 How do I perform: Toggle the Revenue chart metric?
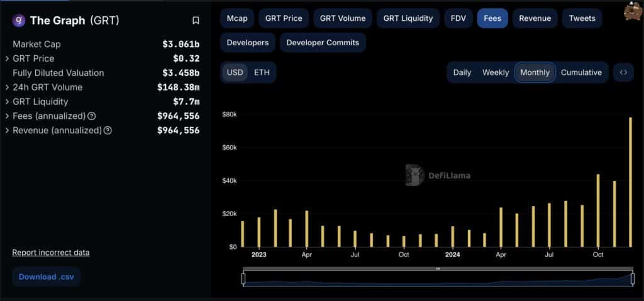click(535, 18)
